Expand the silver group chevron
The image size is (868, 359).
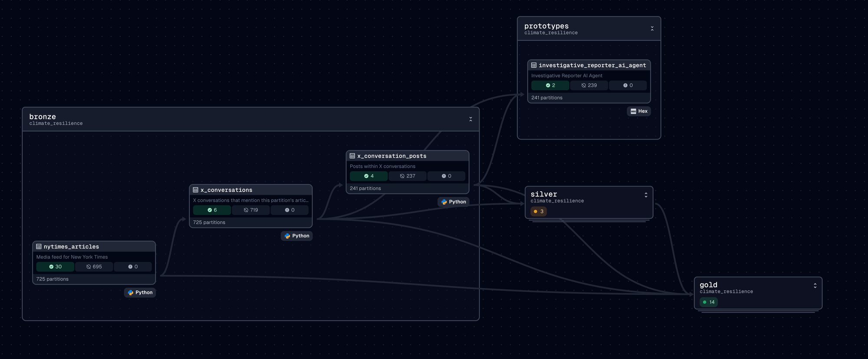[646, 195]
